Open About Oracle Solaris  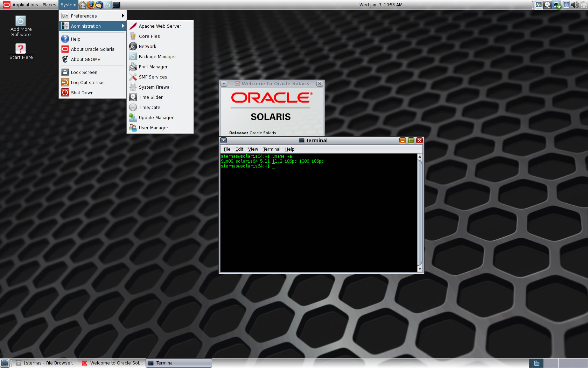(x=93, y=49)
